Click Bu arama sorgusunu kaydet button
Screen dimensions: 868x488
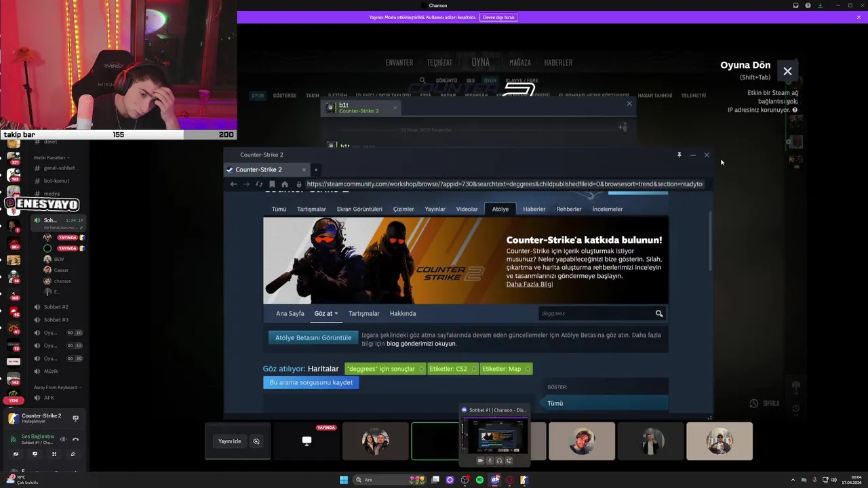pyautogui.click(x=311, y=382)
